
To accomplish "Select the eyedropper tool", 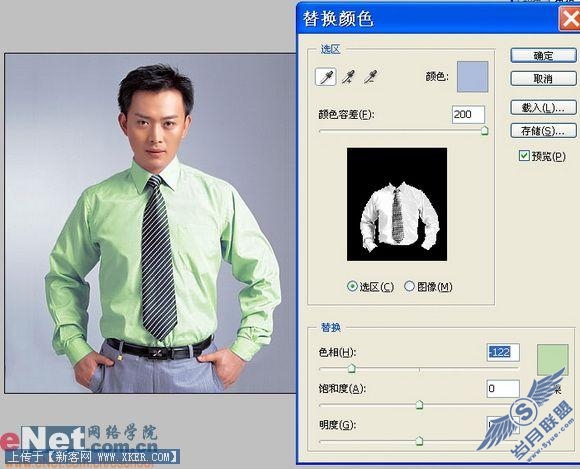I will (x=326, y=77).
